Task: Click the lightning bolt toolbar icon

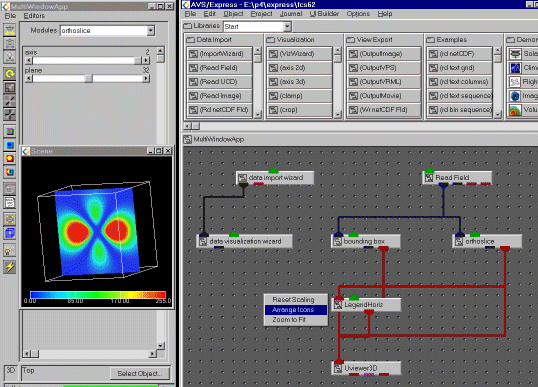Action: coord(10,267)
